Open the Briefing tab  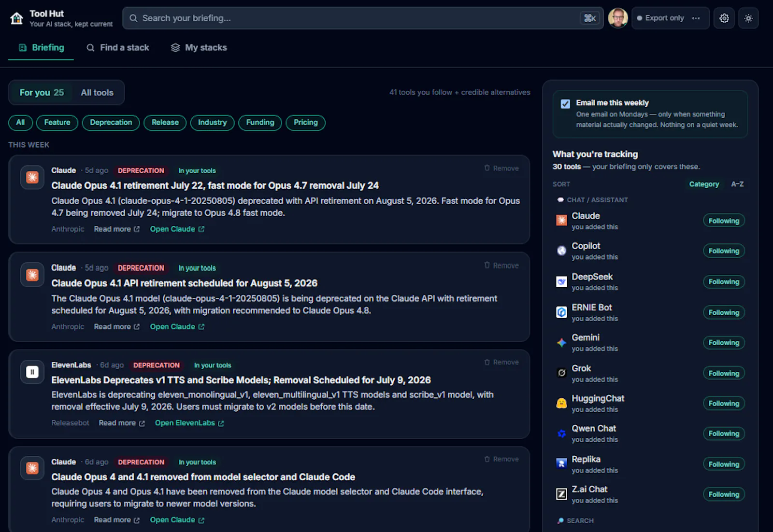pyautogui.click(x=41, y=48)
